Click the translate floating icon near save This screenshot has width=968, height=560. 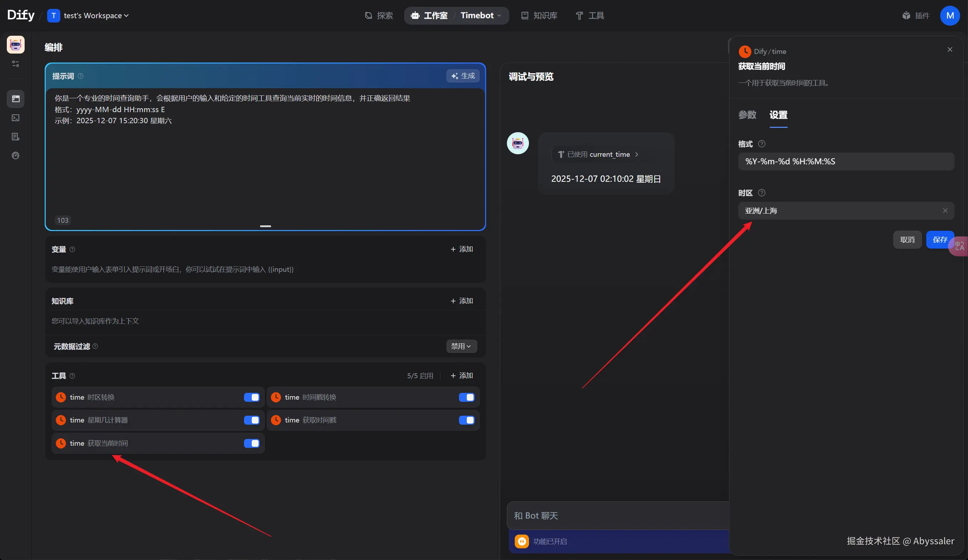coord(959,246)
